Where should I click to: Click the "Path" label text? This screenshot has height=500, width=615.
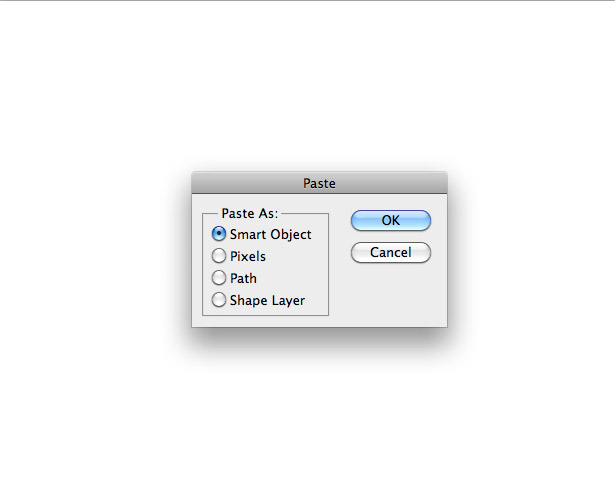pos(243,278)
